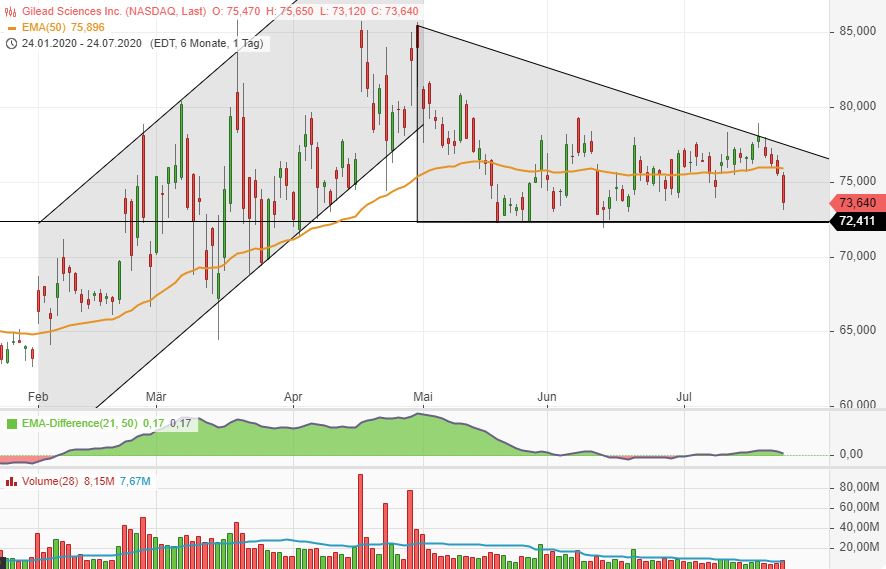Click the Mär month label on time axis
Image resolution: width=886 pixels, height=569 pixels.
coord(156,397)
